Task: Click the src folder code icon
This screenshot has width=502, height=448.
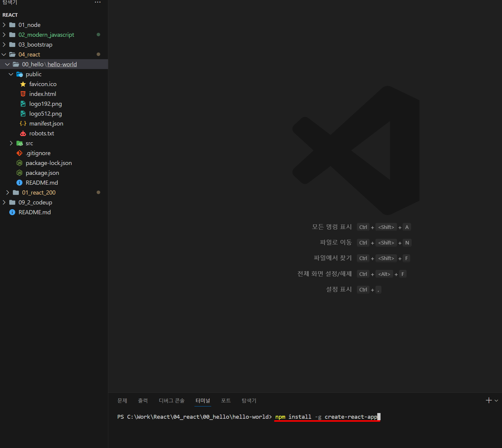Action: coord(19,143)
